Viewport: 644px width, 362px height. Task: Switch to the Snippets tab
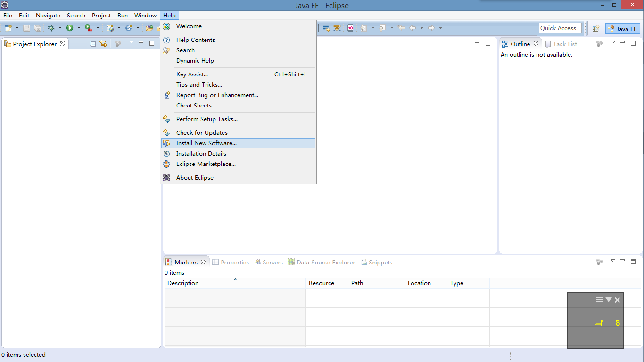tap(376, 263)
